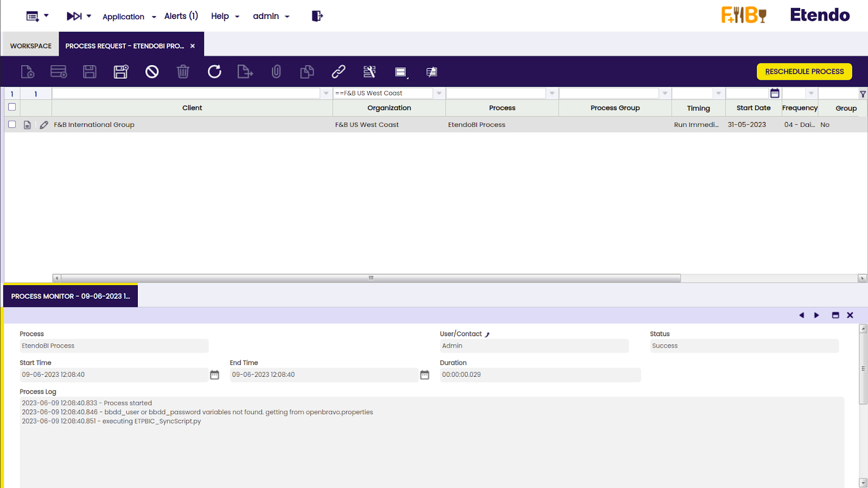Image resolution: width=868 pixels, height=488 pixels.
Task: Click the linked items chain icon
Action: tap(339, 72)
